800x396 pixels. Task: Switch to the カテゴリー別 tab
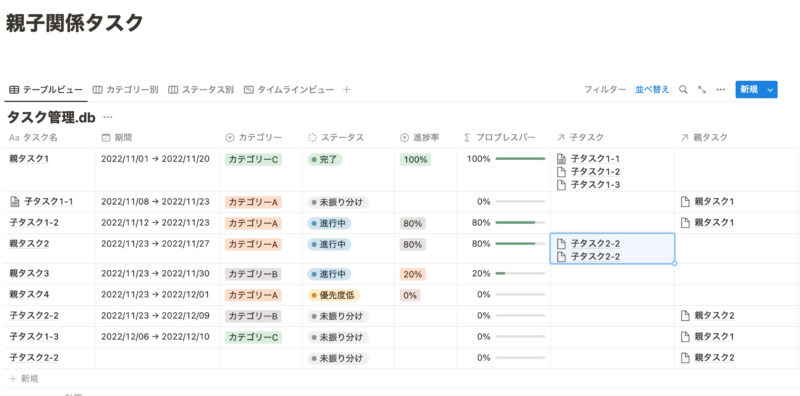pyautogui.click(x=126, y=90)
